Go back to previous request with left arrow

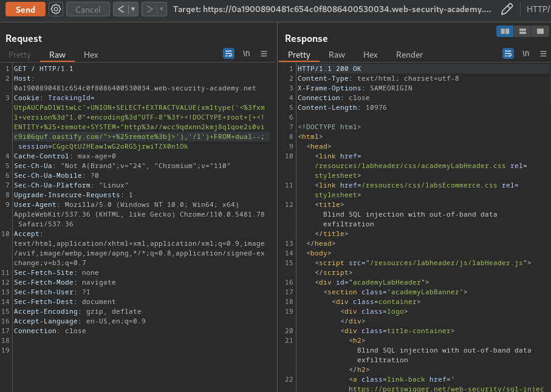point(121,9)
